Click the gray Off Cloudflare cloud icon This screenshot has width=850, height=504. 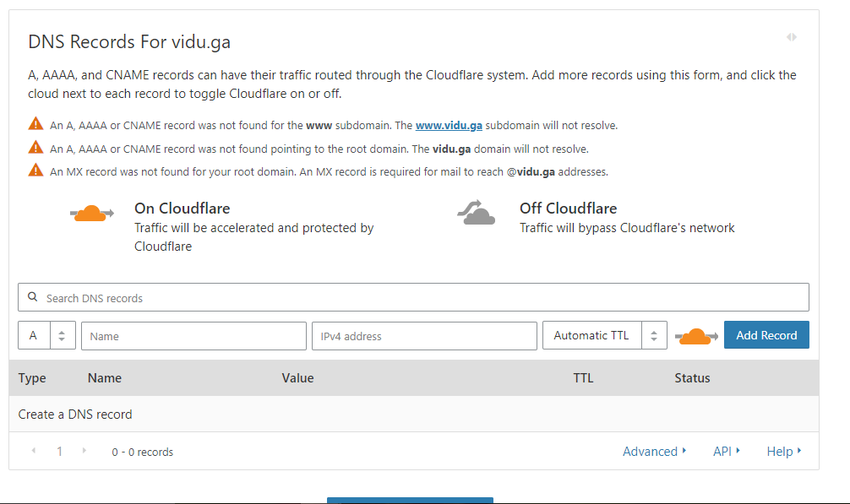tap(477, 214)
